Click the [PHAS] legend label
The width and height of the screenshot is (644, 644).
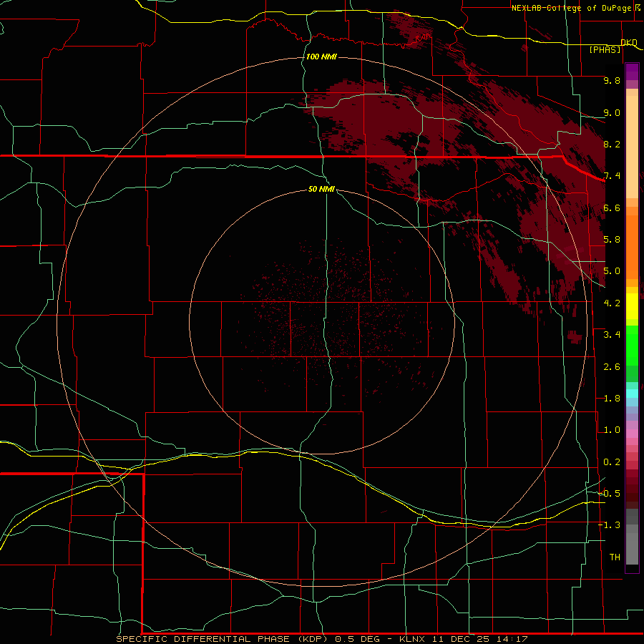(605, 49)
